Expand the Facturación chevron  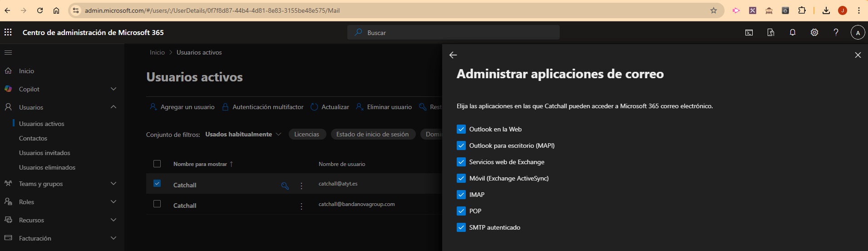coord(113,238)
